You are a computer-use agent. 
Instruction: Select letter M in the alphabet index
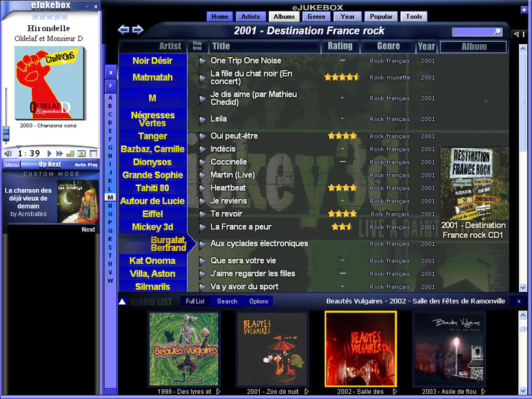(110, 198)
